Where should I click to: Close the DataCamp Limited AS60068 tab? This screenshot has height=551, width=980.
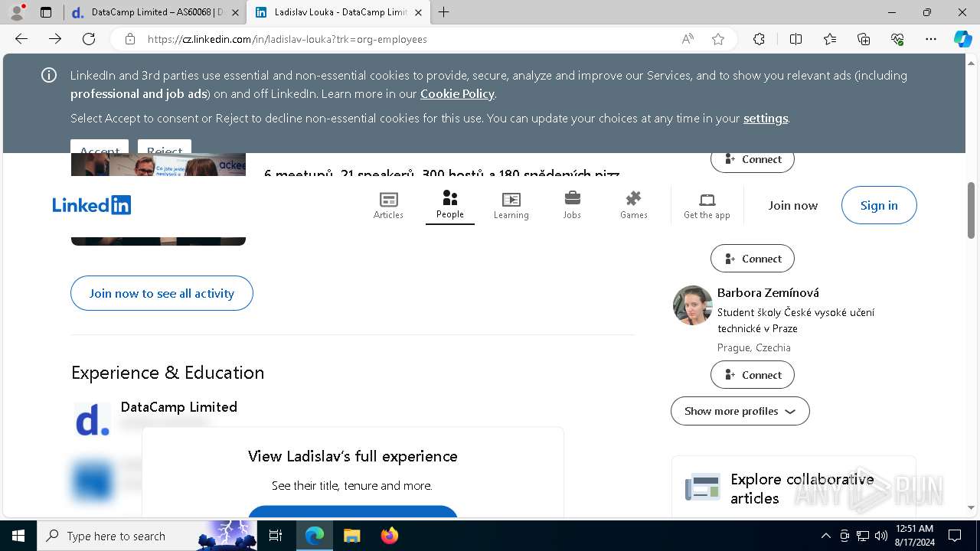(234, 12)
